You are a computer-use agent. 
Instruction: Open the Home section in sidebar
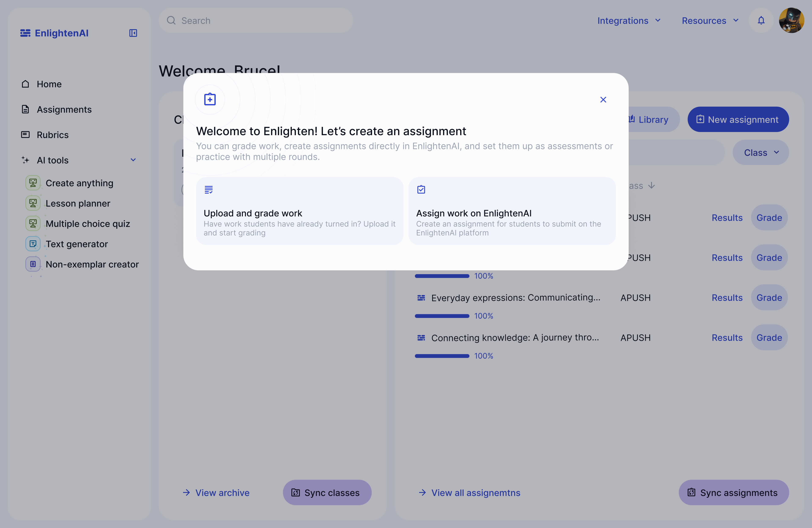(x=49, y=84)
